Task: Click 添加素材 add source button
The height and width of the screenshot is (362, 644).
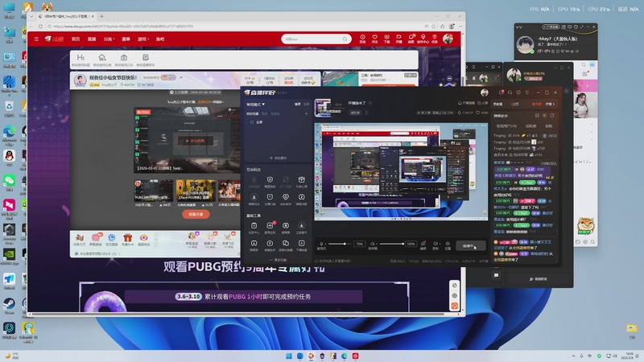Action: tap(278, 158)
